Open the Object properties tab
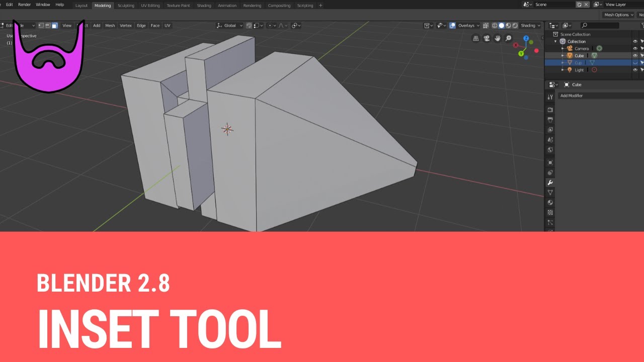The height and width of the screenshot is (362, 644). [x=550, y=162]
